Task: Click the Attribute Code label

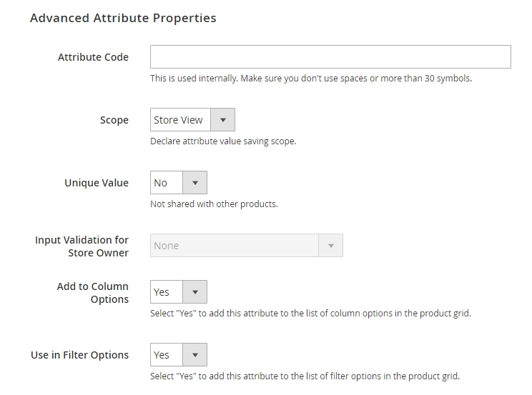Action: tap(93, 57)
